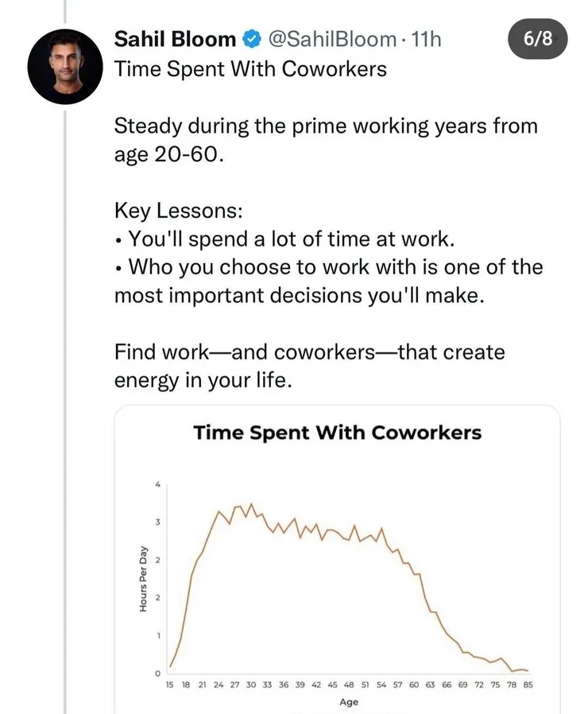Viewport: 588px width, 714px height.
Task: Click the age 85 tick label
Action: pyautogui.click(x=526, y=684)
